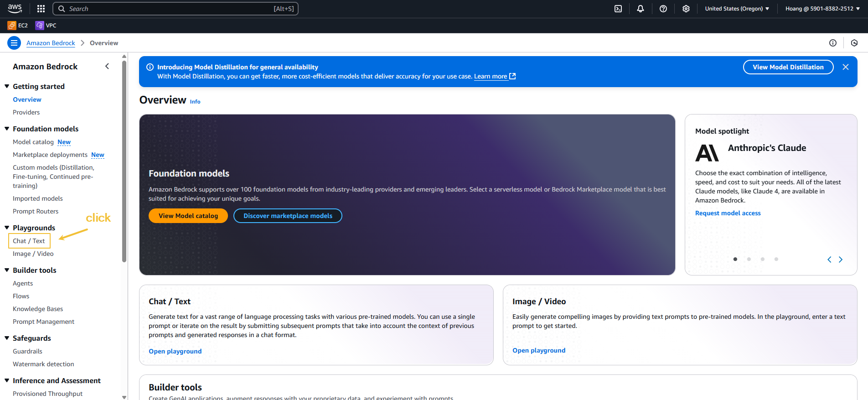868x400 pixels.
Task: Click the Amazon Bedrock breadcrumb link
Action: pyautogui.click(x=51, y=43)
